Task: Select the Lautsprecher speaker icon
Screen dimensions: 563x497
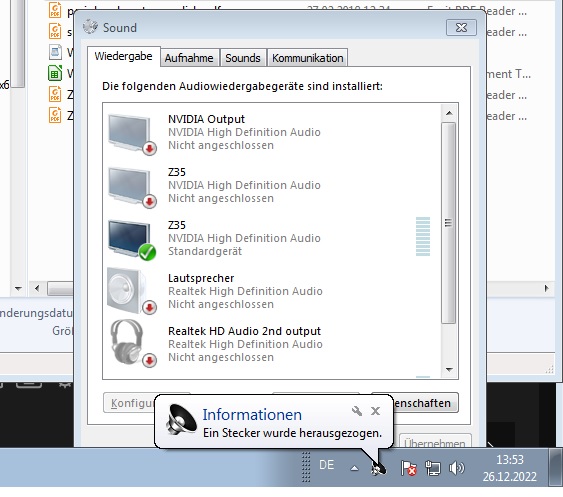Action: click(x=132, y=291)
